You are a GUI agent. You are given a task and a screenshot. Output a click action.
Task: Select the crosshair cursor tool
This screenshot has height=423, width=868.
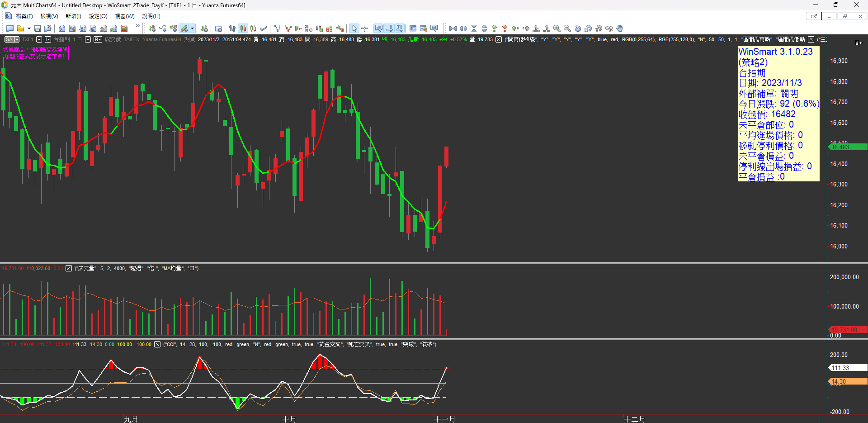click(365, 29)
